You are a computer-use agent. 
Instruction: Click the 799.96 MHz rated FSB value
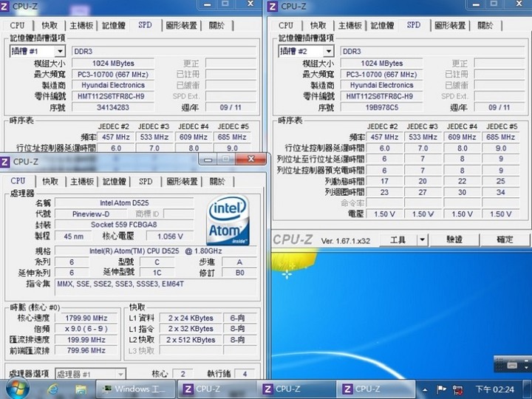[x=86, y=350]
